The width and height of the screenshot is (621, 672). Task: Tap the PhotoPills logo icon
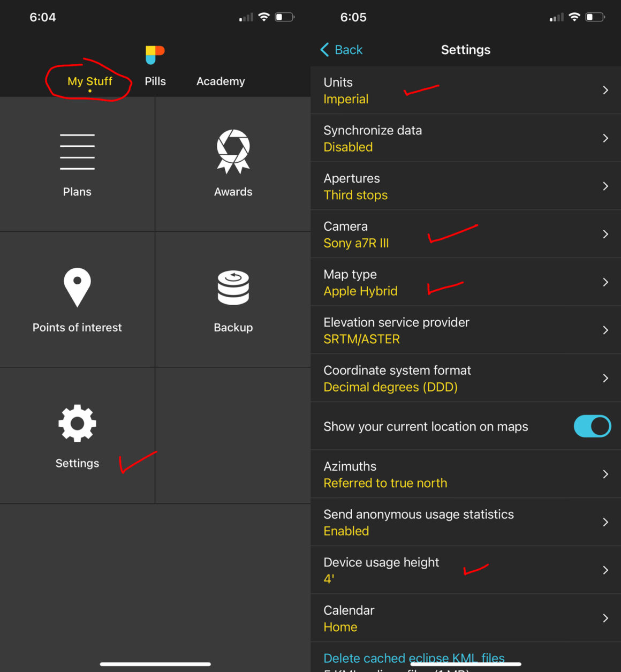point(155,55)
